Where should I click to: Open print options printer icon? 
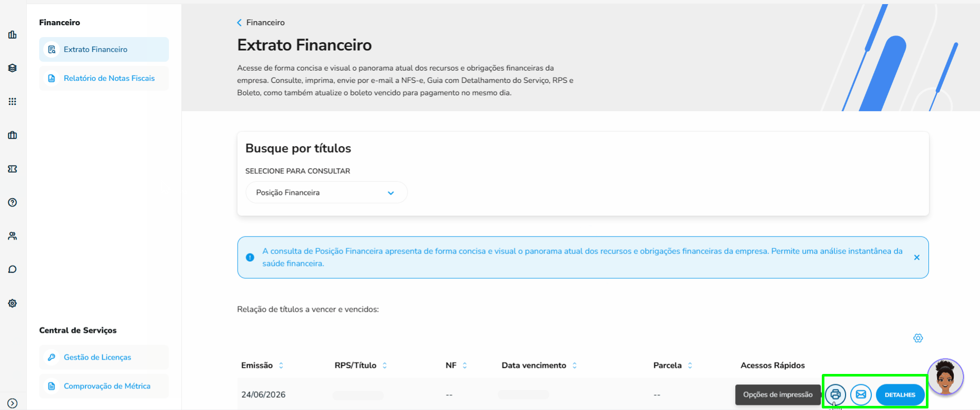[835, 395]
